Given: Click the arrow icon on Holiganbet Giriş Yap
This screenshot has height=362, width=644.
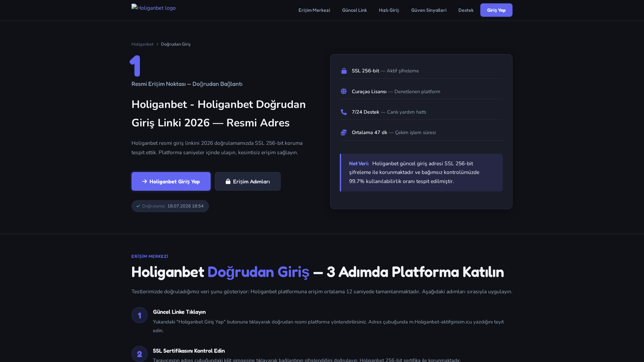Looking at the screenshot, I should pos(145,181).
